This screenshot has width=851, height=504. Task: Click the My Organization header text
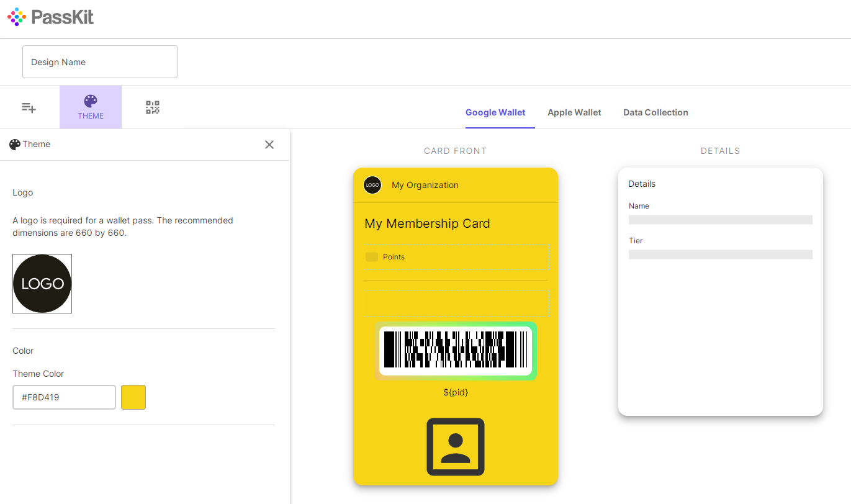[x=425, y=185]
